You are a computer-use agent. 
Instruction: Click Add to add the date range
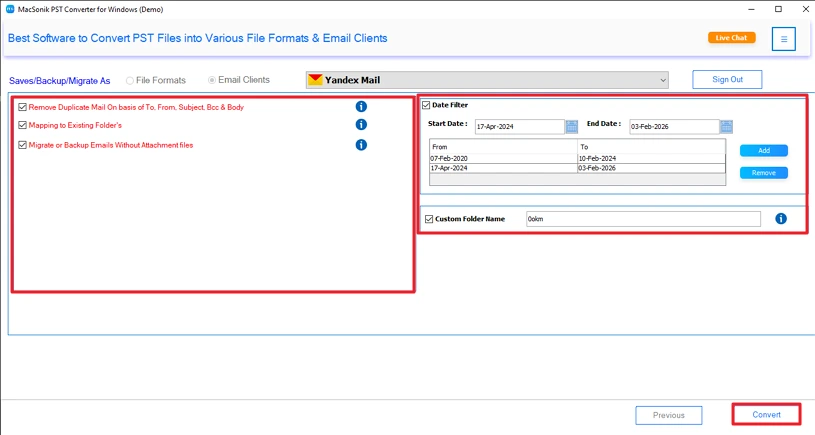coord(764,150)
